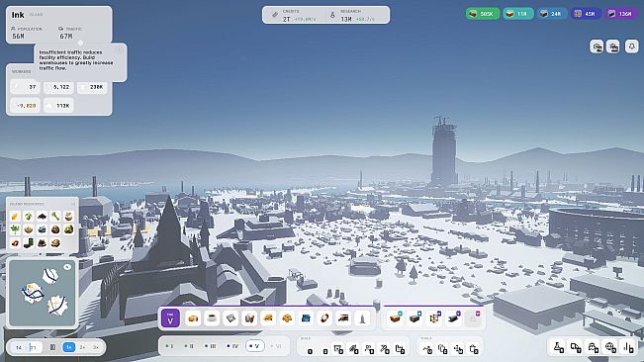Switch to tier IV tab
The image size is (644, 362).
[x=232, y=346]
